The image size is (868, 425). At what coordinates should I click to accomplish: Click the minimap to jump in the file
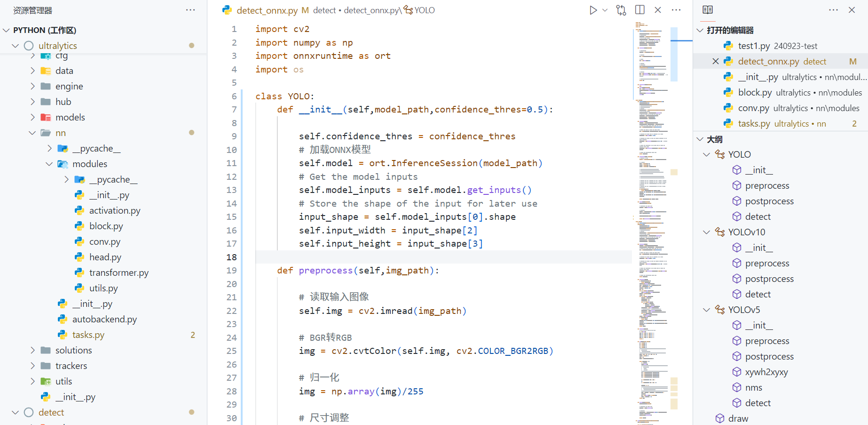tap(652, 188)
